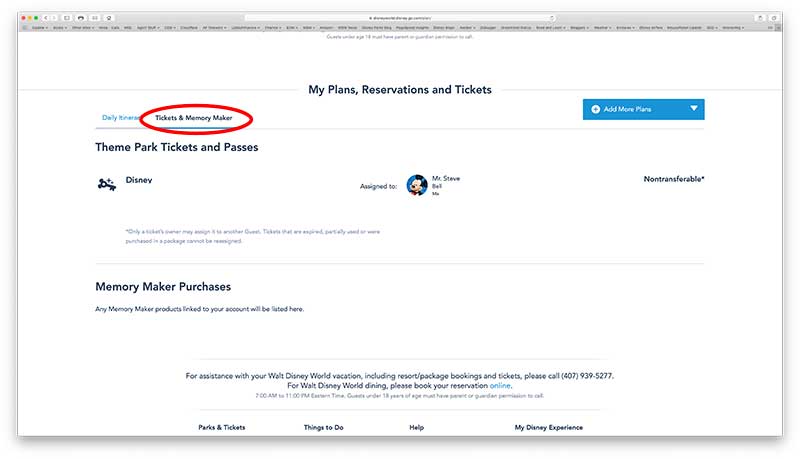Click the 'online' dining reservation link
The height and width of the screenshot is (459, 800).
500,385
